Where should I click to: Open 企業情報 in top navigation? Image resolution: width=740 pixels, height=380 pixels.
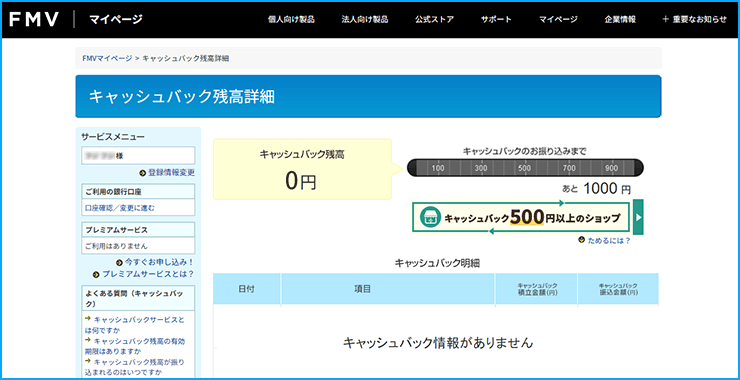coord(620,19)
